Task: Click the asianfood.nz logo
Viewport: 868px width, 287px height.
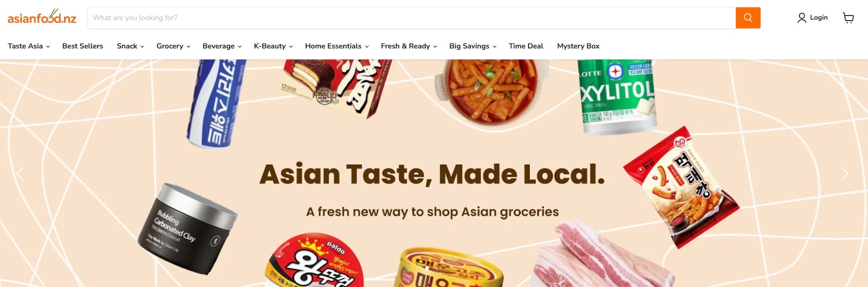Action: click(42, 17)
